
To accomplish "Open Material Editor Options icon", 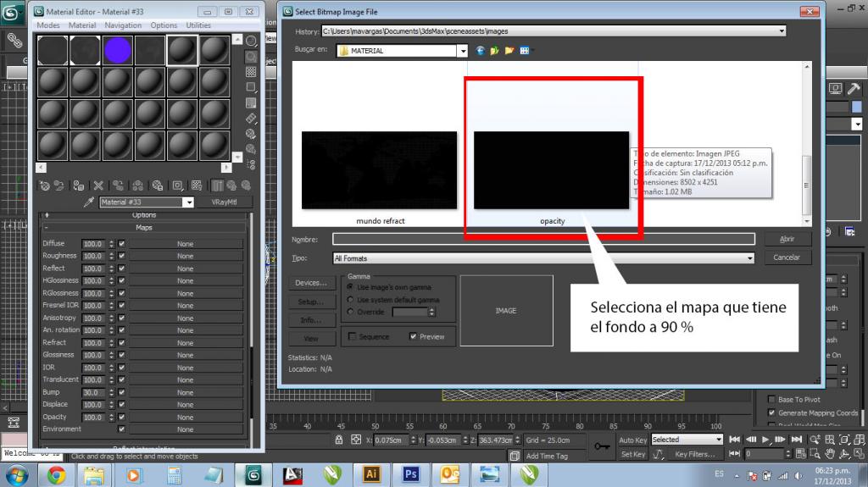I will coord(251,134).
